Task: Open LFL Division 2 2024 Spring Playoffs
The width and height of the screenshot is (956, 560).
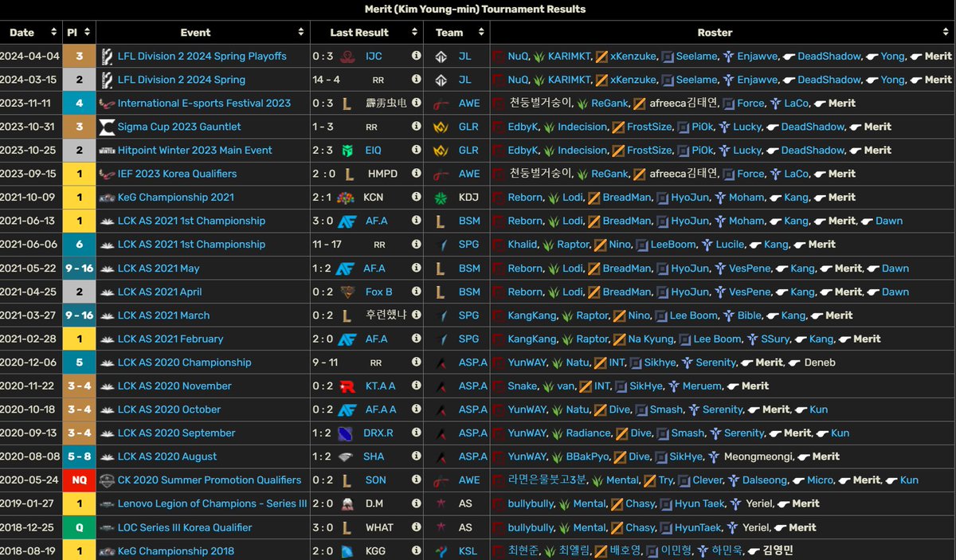Action: pos(202,57)
